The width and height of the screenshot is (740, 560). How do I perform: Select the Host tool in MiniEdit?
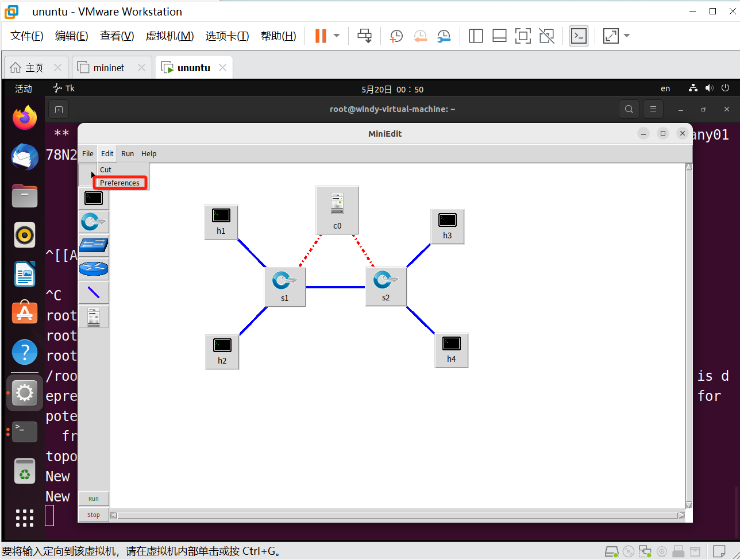point(94,198)
